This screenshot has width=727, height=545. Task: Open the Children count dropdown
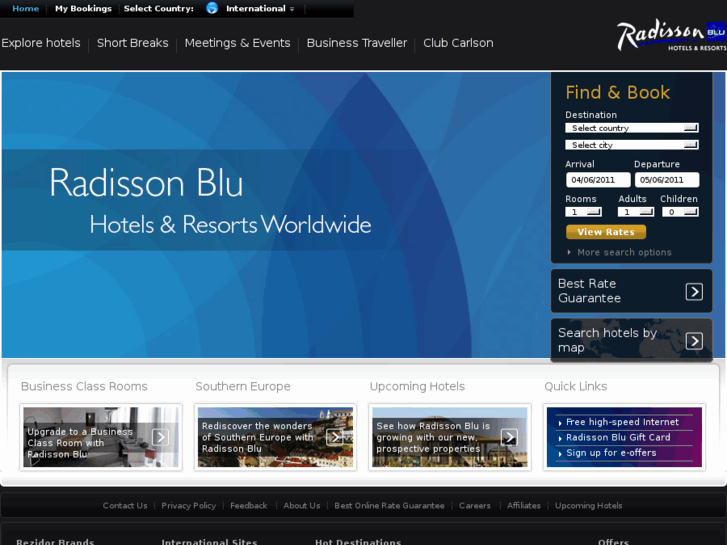(680, 212)
